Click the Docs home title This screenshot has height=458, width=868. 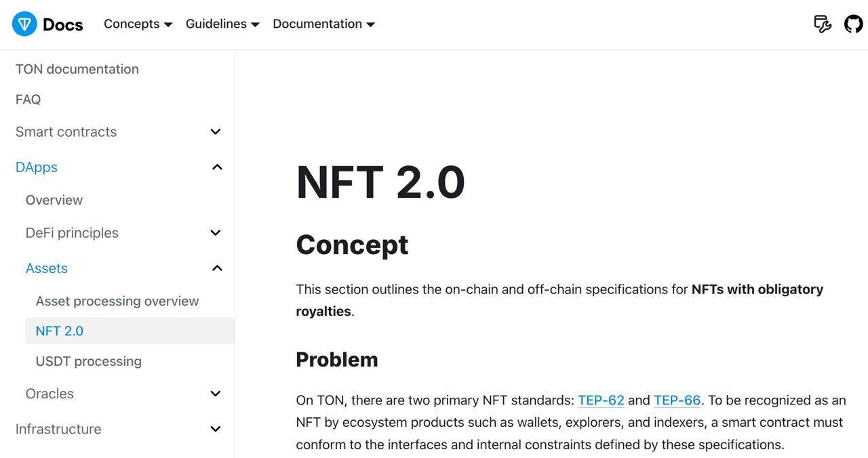[x=62, y=24]
